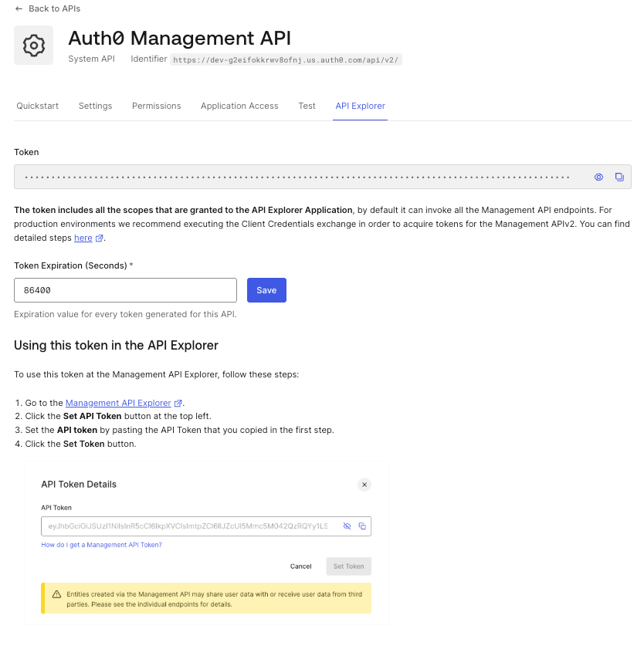
Task: Click the API Token field in dialog
Action: point(206,526)
